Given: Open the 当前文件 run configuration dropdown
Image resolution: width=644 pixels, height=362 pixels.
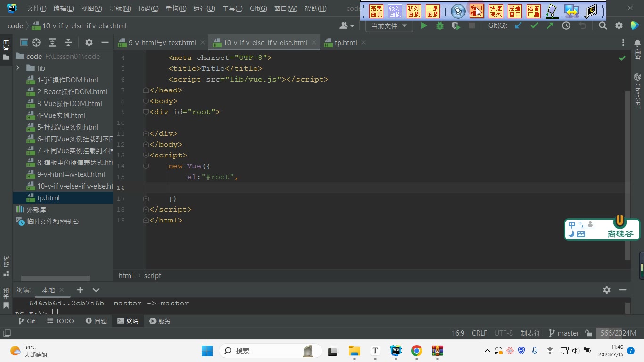Looking at the screenshot, I should pyautogui.click(x=389, y=26).
